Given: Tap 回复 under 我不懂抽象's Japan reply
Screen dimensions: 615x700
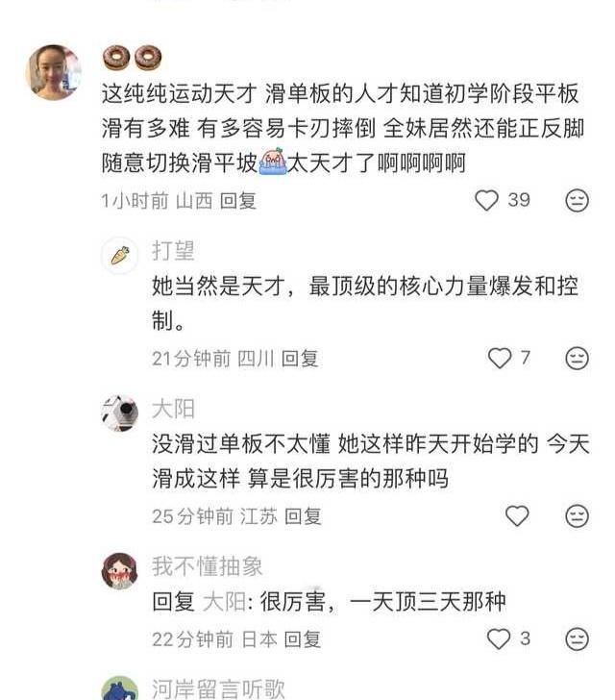Looking at the screenshot, I should pyautogui.click(x=303, y=639).
